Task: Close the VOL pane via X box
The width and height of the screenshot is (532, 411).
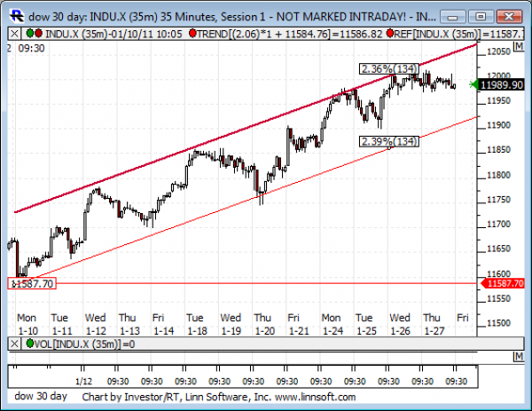Action: [14, 344]
